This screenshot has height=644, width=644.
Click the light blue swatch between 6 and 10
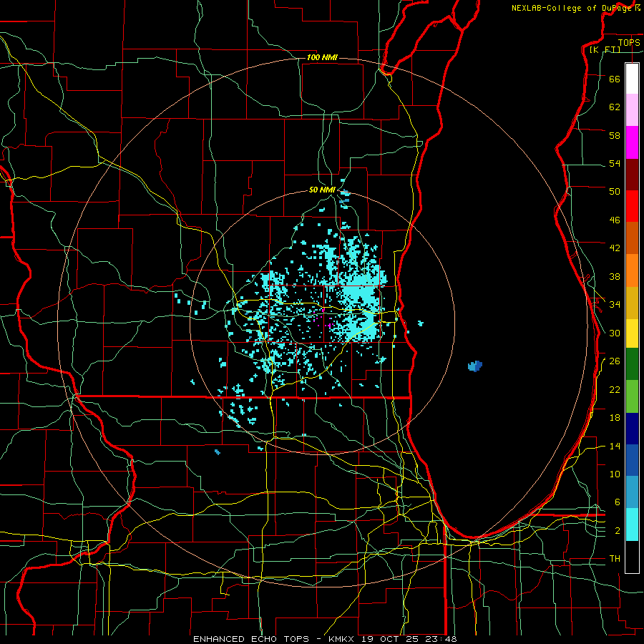point(632,492)
